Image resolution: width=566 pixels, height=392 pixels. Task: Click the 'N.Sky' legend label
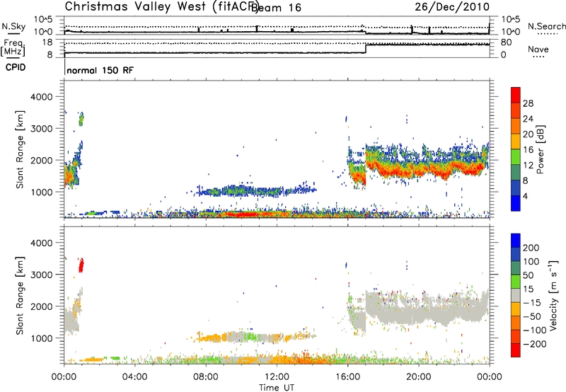13,26
